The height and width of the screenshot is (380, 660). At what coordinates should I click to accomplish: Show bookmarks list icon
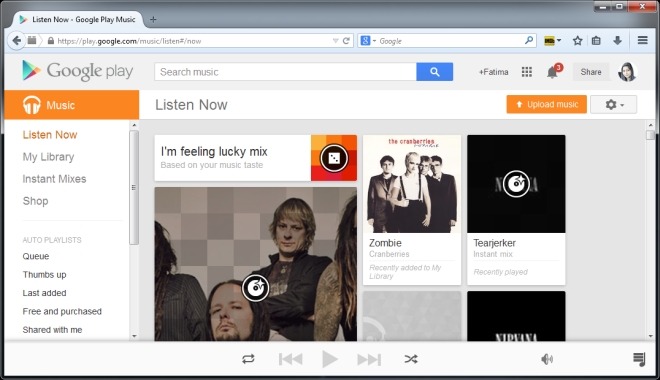pos(596,41)
